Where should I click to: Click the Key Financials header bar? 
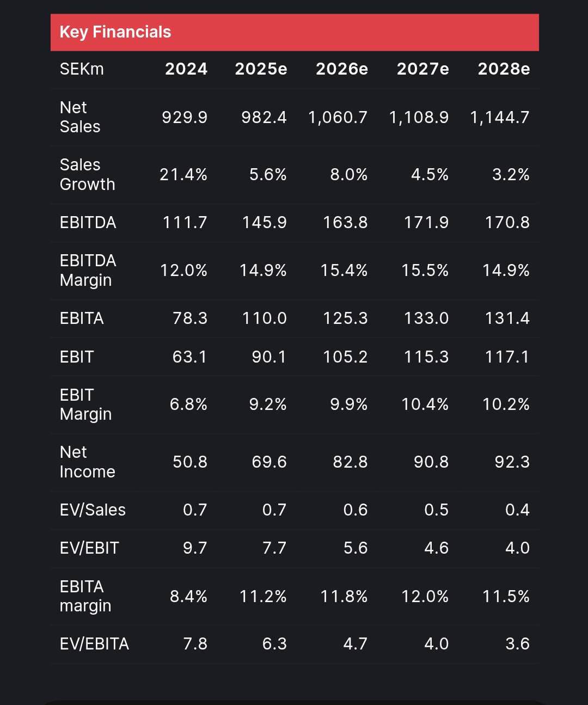point(294,32)
